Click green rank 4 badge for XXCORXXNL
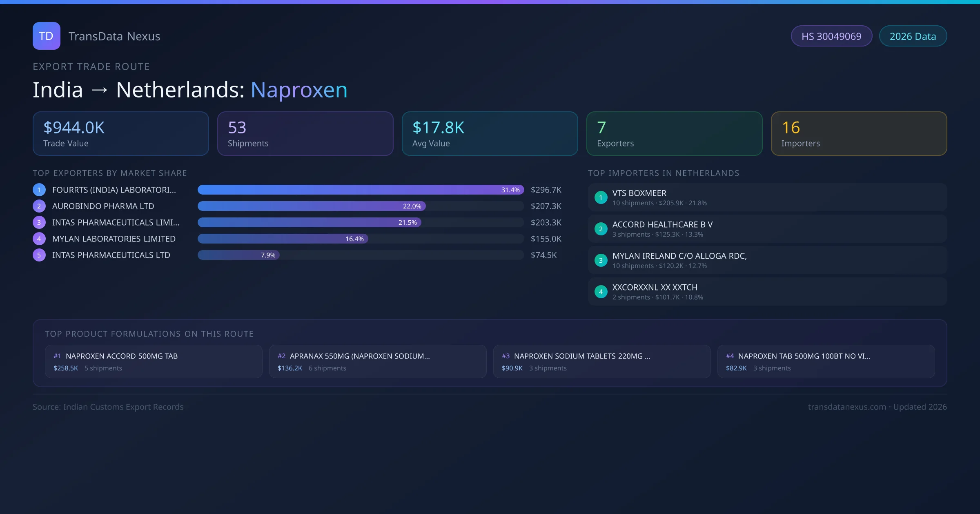 601,292
